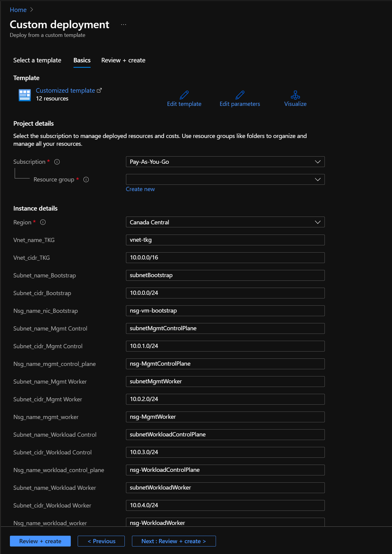Screen dimensions: 392x554
Task: Click the Subnet_cidr_Mgmt Control field with 10.0.1.0/24
Action: [225, 346]
